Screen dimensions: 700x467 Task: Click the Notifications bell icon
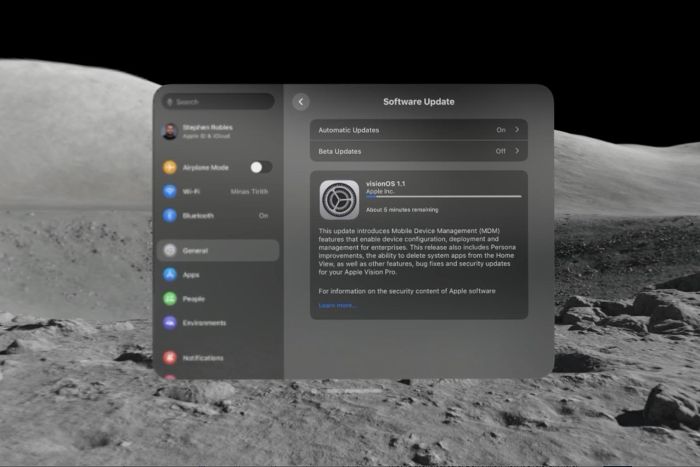point(170,357)
